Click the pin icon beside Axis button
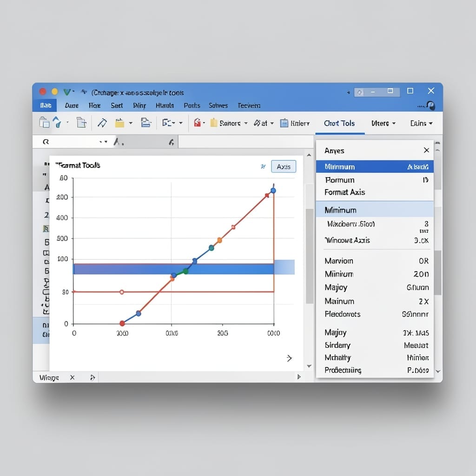 click(263, 166)
